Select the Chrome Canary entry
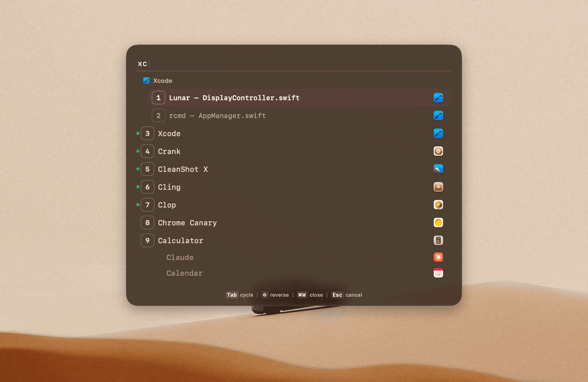This screenshot has width=588, height=382. [294, 223]
